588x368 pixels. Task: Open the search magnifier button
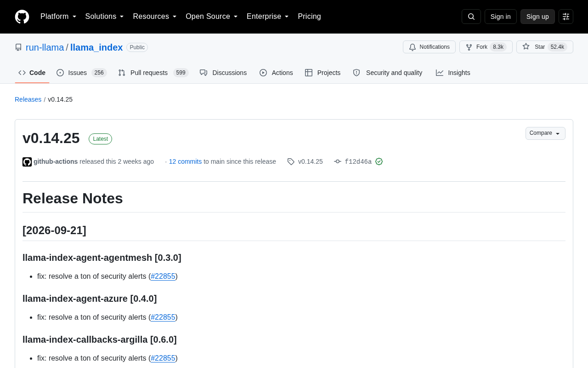click(471, 17)
